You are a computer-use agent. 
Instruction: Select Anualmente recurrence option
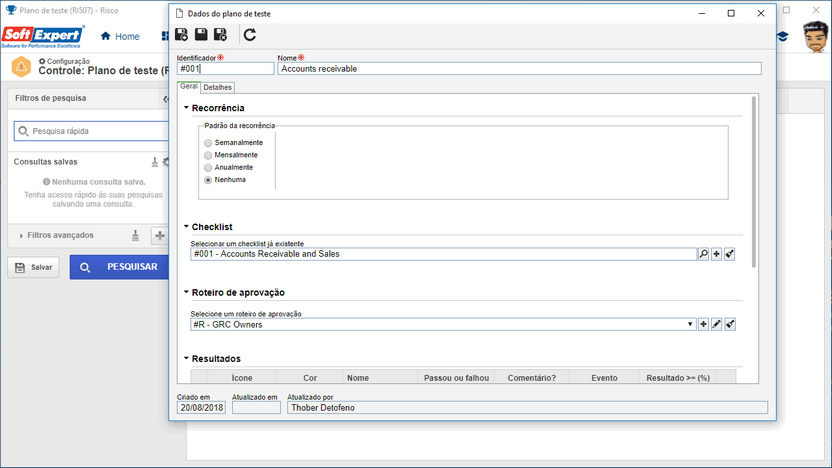click(x=208, y=168)
